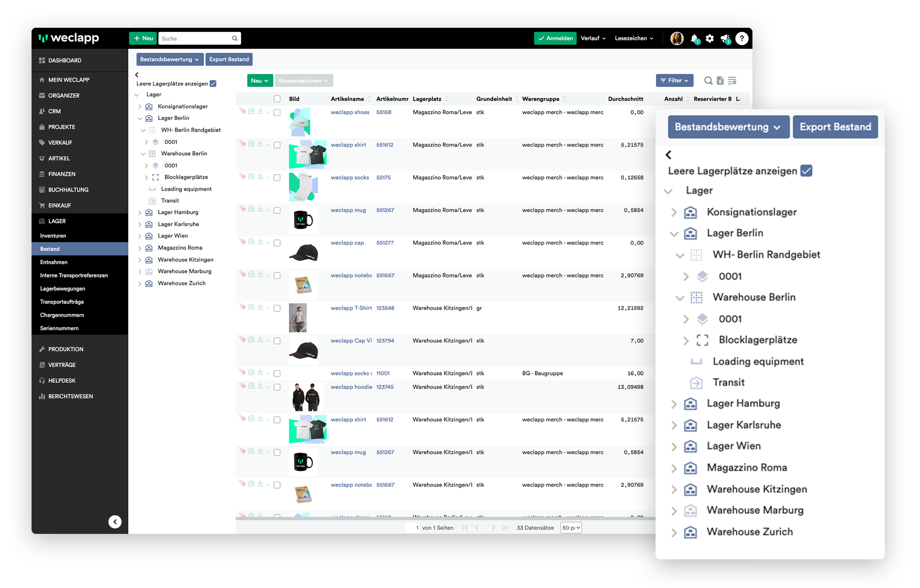Click the Transit icon in zoomed panel
The width and height of the screenshot is (920, 588).
(x=696, y=382)
